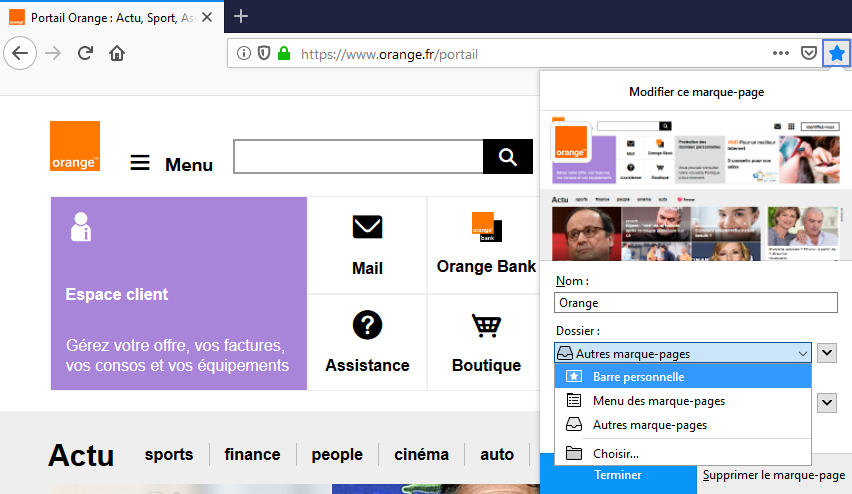Screen dimensions: 852x494
Task: Click the forward navigation arrow
Action: pyautogui.click(x=53, y=53)
